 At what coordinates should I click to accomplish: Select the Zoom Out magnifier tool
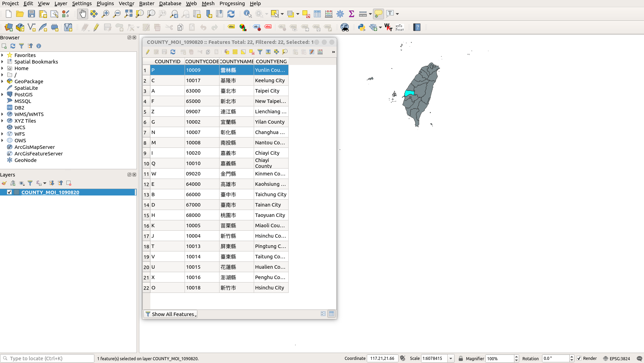[117, 14]
